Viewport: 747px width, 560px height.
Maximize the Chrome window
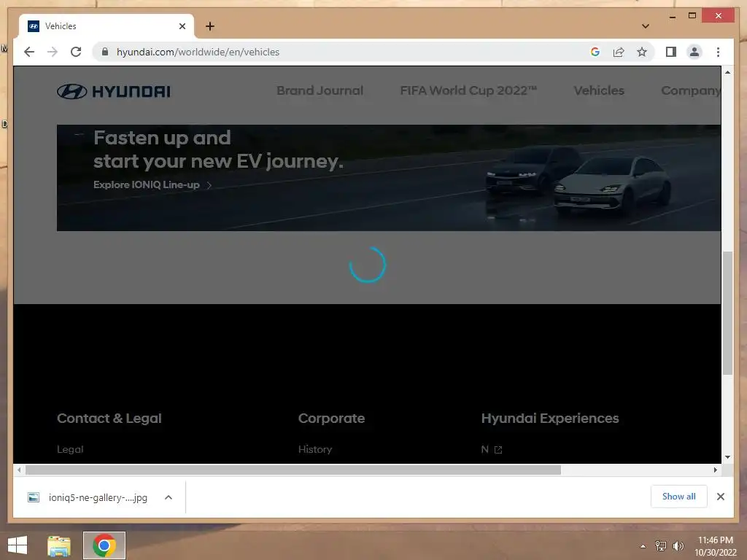pos(692,16)
